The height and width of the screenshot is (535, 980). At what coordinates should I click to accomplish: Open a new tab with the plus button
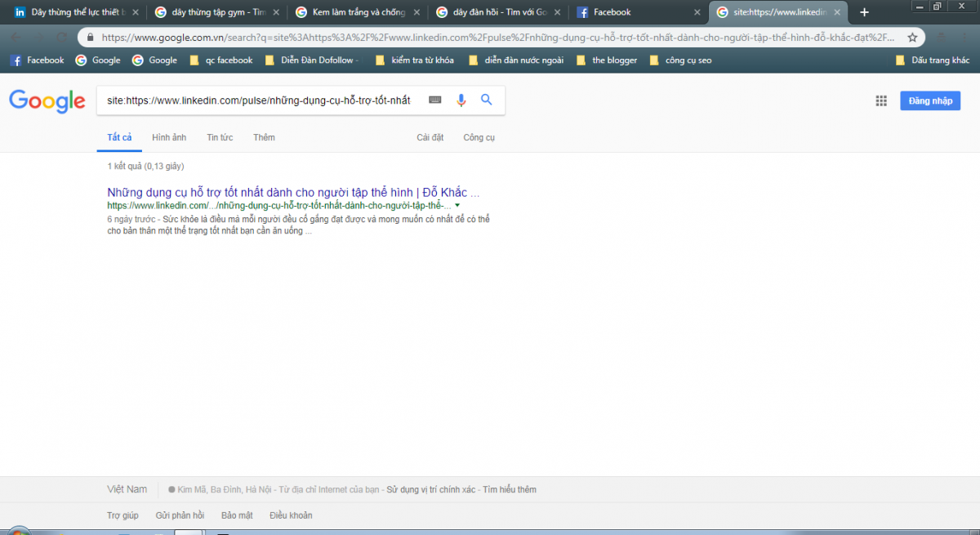point(865,12)
